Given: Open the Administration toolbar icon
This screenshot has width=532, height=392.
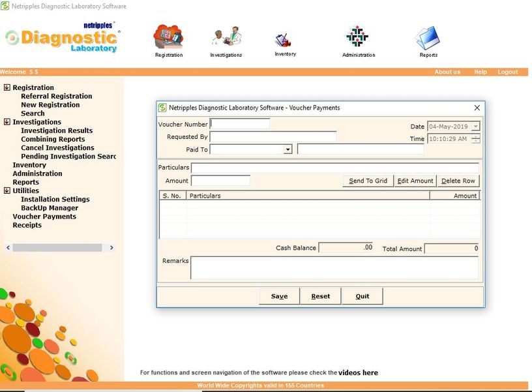Looking at the screenshot, I should [x=357, y=36].
